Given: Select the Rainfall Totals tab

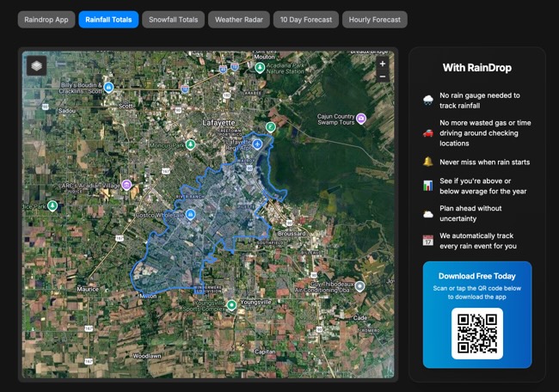Looking at the screenshot, I should 108,20.
